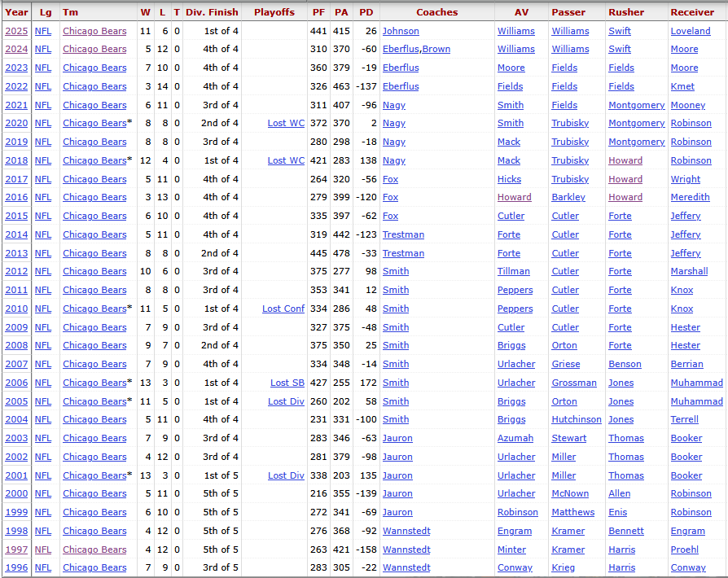The width and height of the screenshot is (728, 578).
Task: Click Conway AV link in 1996 row
Action: point(515,567)
